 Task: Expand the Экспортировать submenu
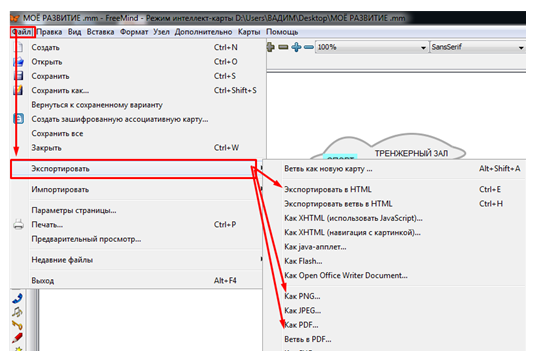coord(137,169)
